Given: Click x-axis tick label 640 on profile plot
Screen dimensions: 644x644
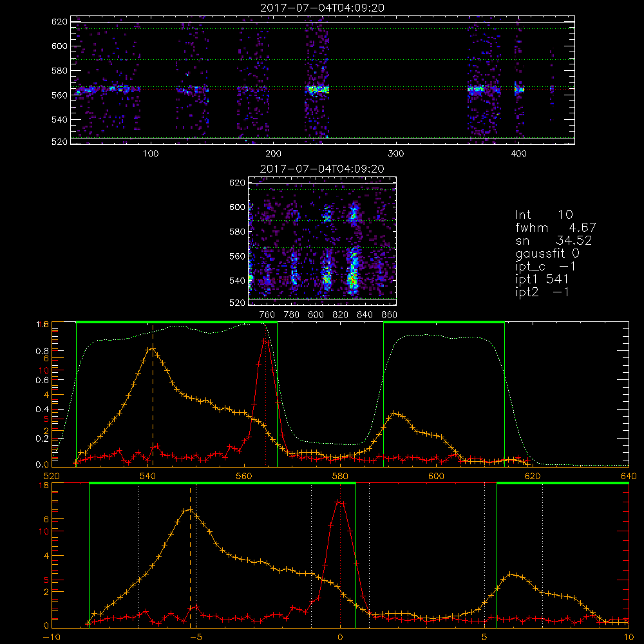Looking at the screenshot, I should (629, 476).
